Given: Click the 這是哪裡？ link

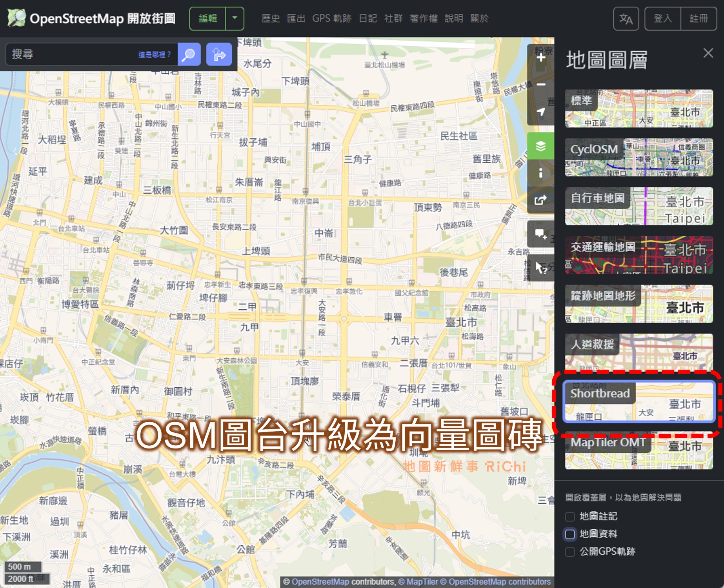Looking at the screenshot, I should coord(155,54).
